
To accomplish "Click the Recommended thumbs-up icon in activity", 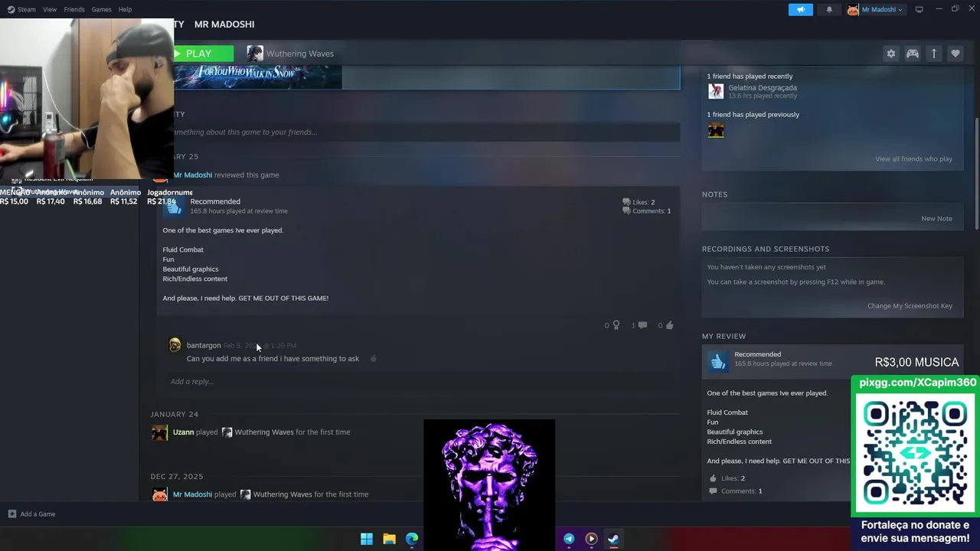I will [174, 206].
